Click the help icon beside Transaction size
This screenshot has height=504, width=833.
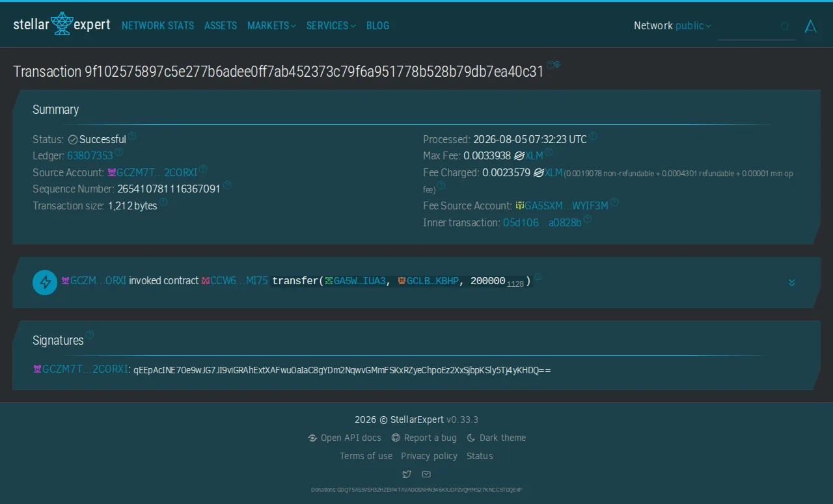tap(163, 202)
